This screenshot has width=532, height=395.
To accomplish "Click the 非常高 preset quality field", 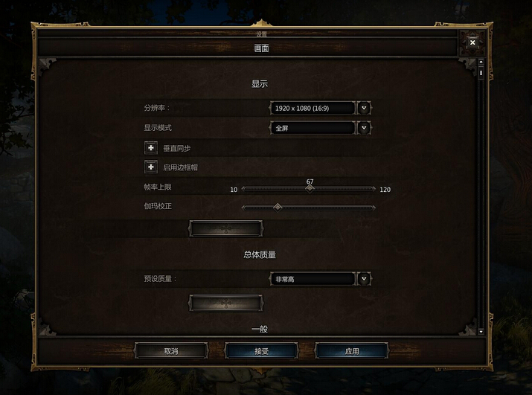I will (313, 279).
